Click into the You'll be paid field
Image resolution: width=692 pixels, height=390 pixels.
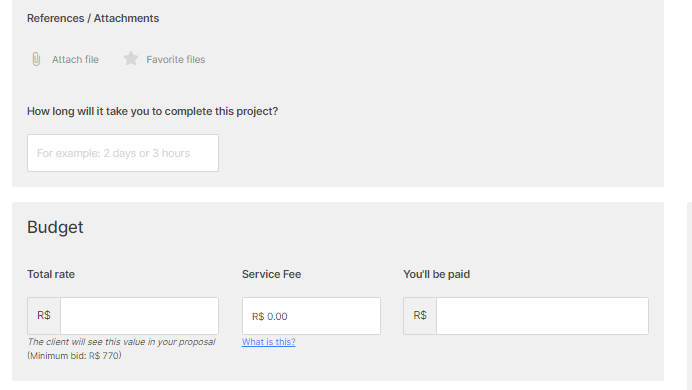542,316
